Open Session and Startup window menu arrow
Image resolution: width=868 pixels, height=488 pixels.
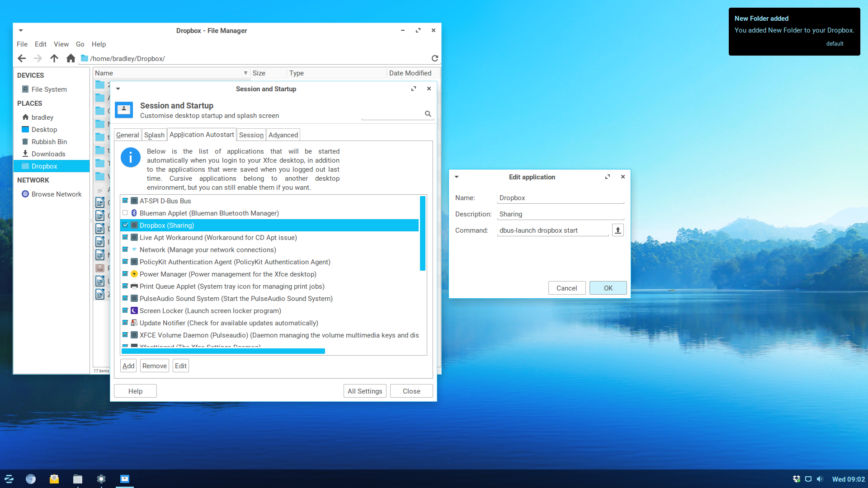[118, 89]
